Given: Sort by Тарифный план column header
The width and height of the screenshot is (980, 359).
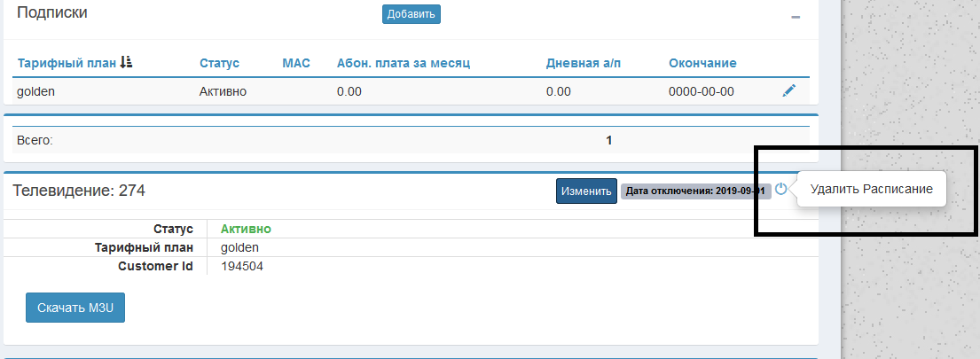Looking at the screenshot, I should [66, 63].
